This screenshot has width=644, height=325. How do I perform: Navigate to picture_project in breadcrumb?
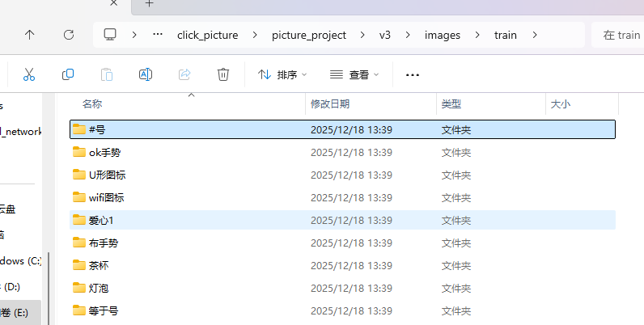point(309,35)
